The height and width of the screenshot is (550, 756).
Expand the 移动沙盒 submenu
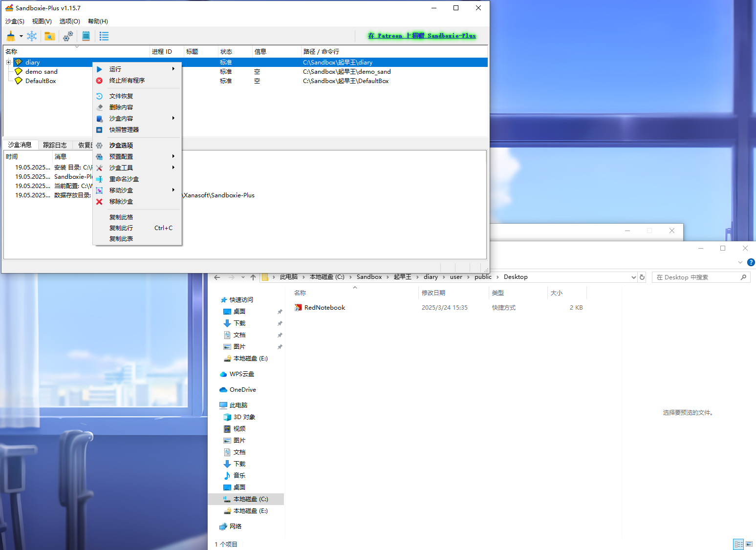137,190
